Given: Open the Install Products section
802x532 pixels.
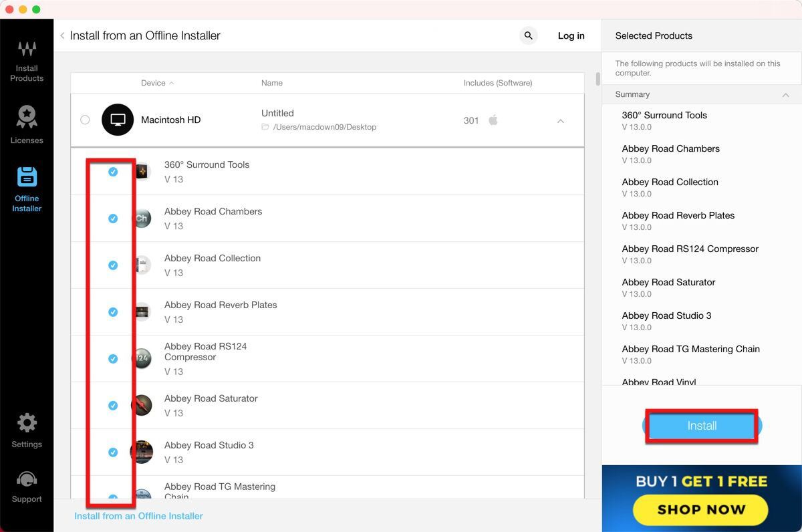Looking at the screenshot, I should click(27, 61).
